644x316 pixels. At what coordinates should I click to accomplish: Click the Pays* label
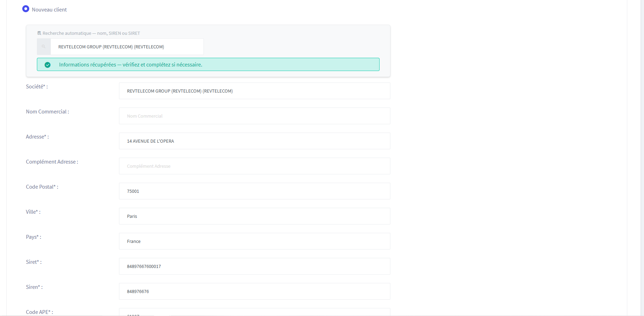click(x=33, y=237)
